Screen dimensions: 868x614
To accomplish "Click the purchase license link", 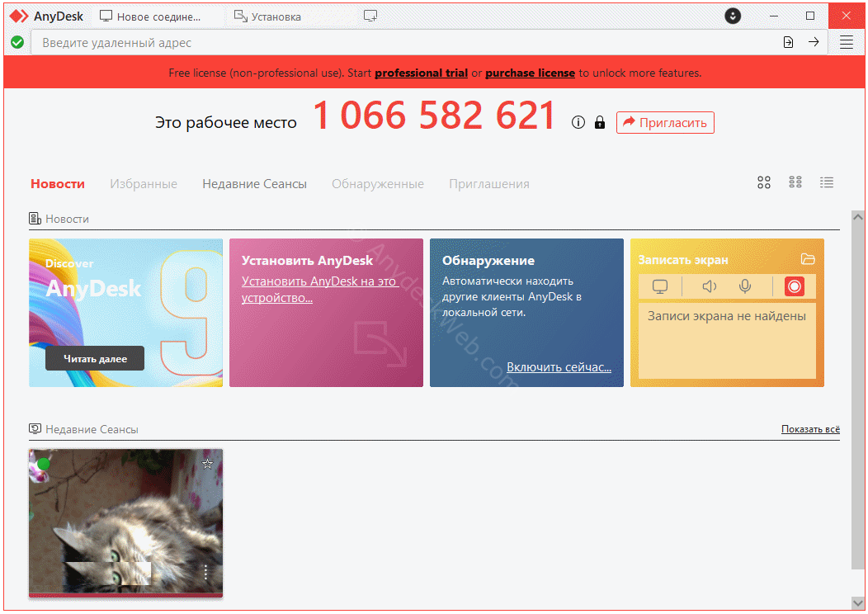I will [x=530, y=73].
